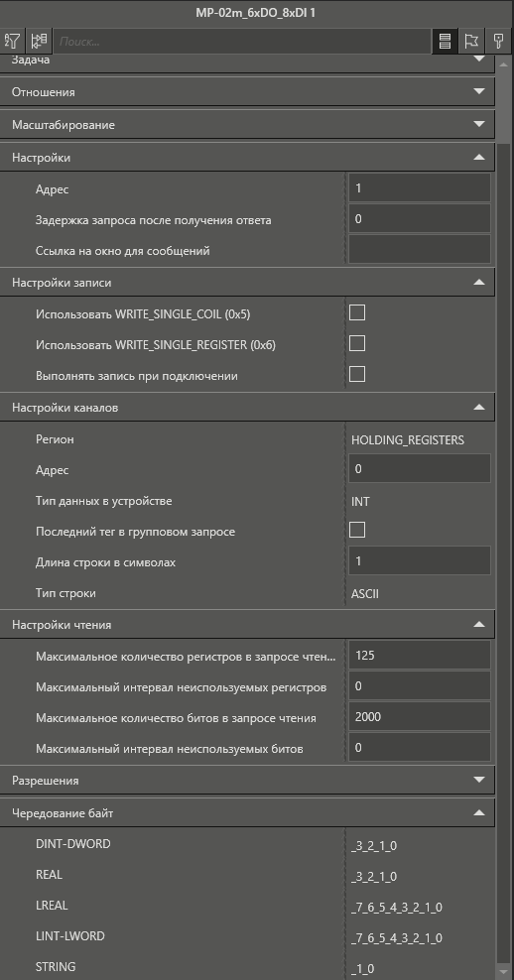The image size is (514, 980).
Task: Check Последний тег в групповом запросе
Action: click(x=357, y=530)
